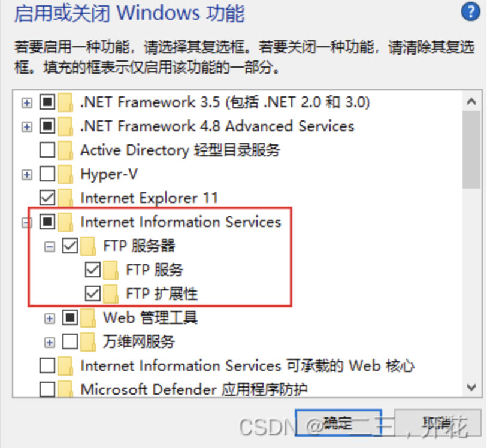The width and height of the screenshot is (490, 448).
Task: Click the 万维网服务 folder icon
Action: click(x=89, y=342)
